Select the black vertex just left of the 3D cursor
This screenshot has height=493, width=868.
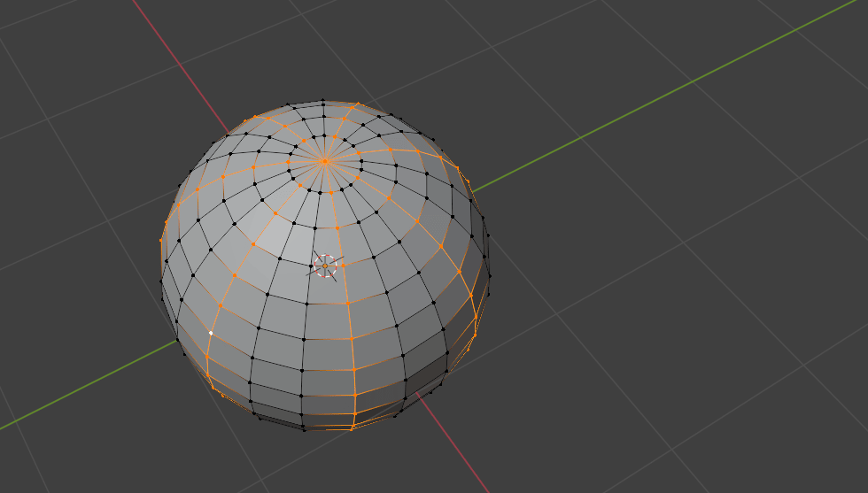[280, 258]
